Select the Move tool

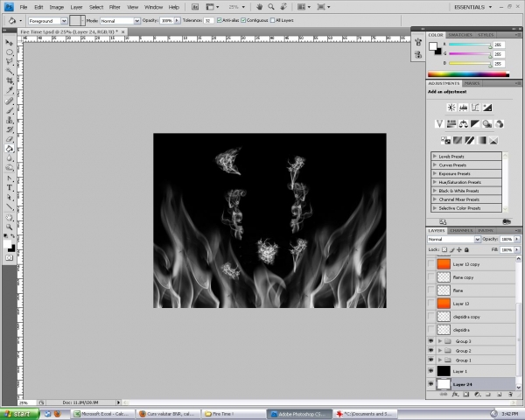[10, 43]
